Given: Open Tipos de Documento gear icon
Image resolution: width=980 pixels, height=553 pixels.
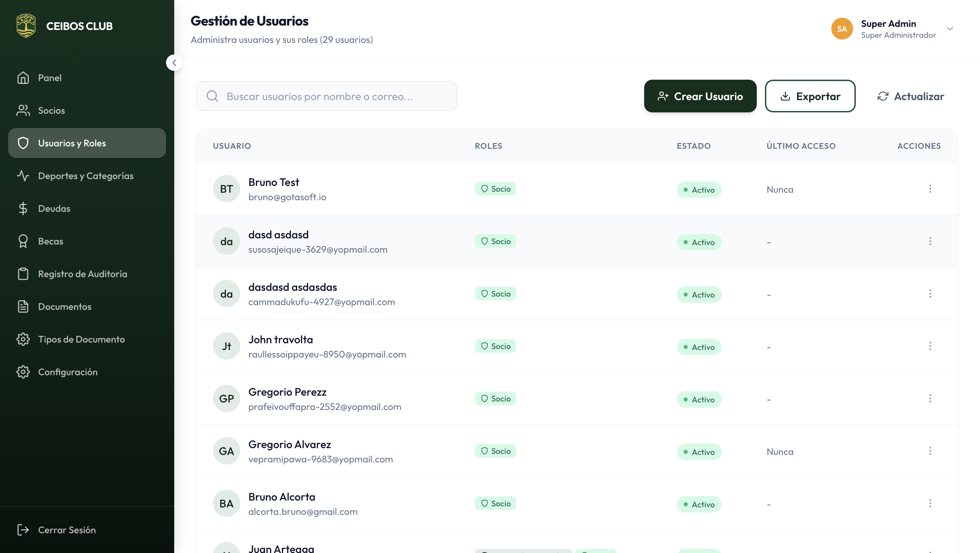Looking at the screenshot, I should click(x=23, y=339).
